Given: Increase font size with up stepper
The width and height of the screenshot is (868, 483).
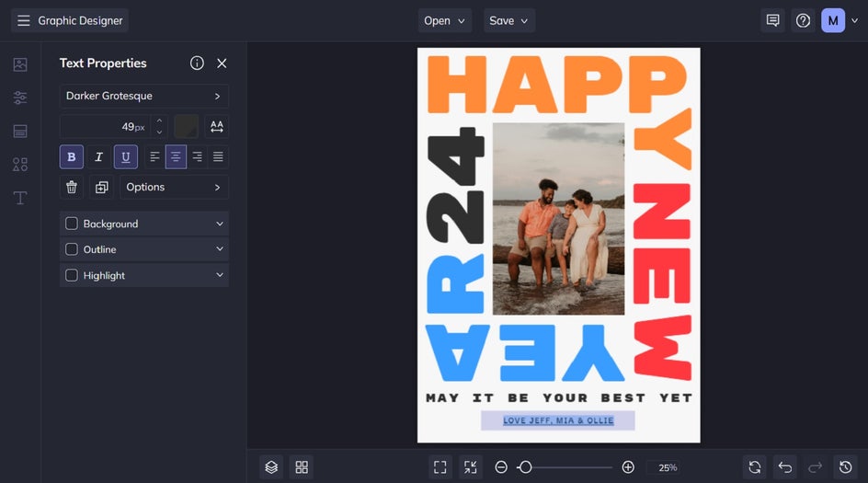Looking at the screenshot, I should click(159, 121).
